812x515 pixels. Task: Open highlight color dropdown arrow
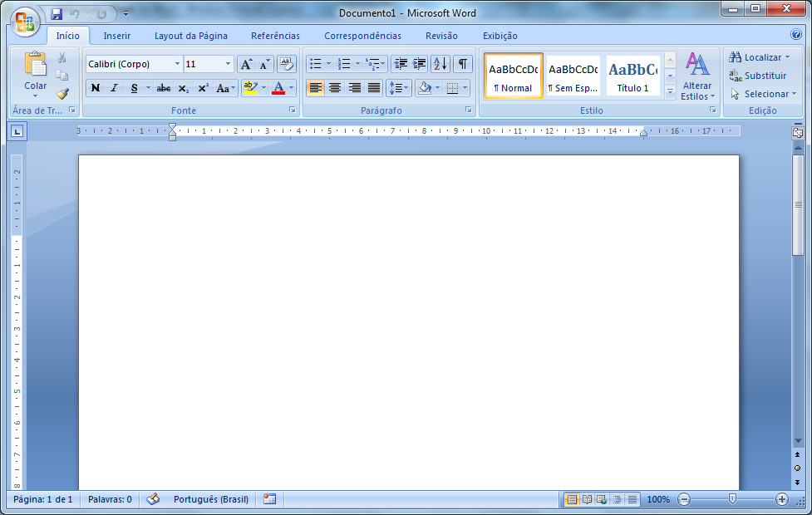click(x=263, y=88)
